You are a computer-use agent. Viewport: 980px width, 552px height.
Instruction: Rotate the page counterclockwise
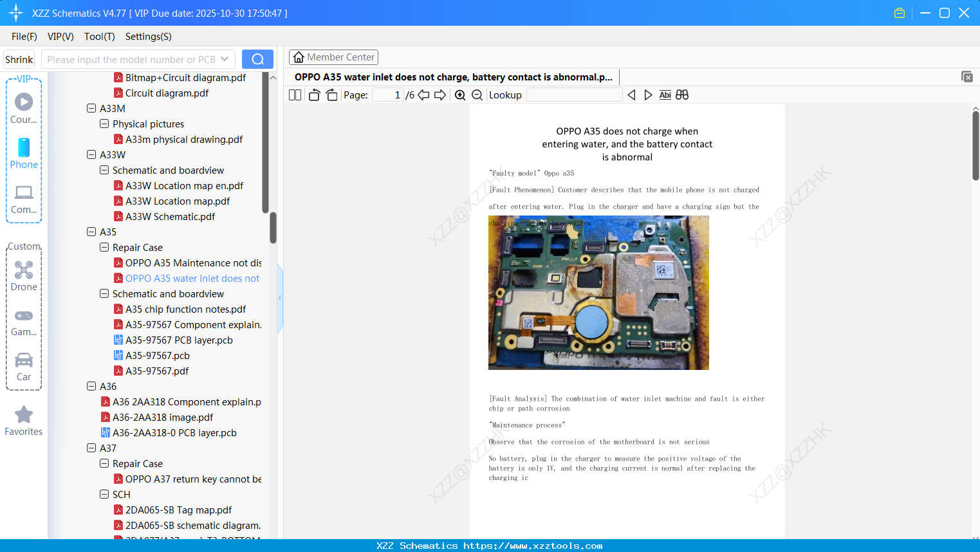[314, 95]
